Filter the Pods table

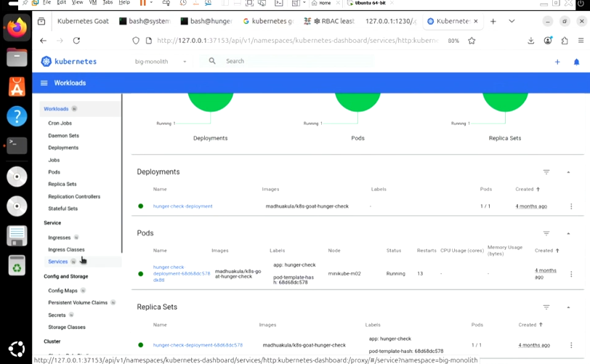click(546, 233)
